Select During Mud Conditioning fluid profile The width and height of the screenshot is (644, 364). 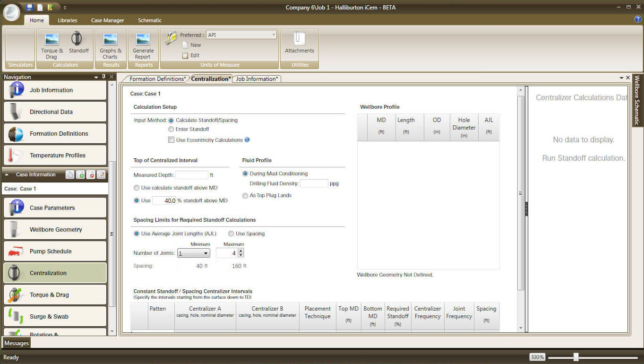245,173
